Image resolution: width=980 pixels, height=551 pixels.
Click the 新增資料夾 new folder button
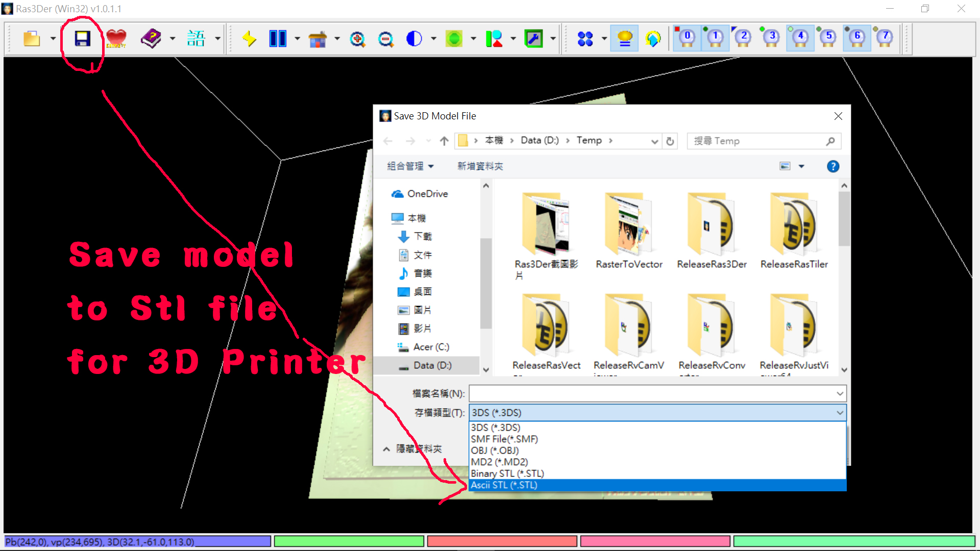480,166
